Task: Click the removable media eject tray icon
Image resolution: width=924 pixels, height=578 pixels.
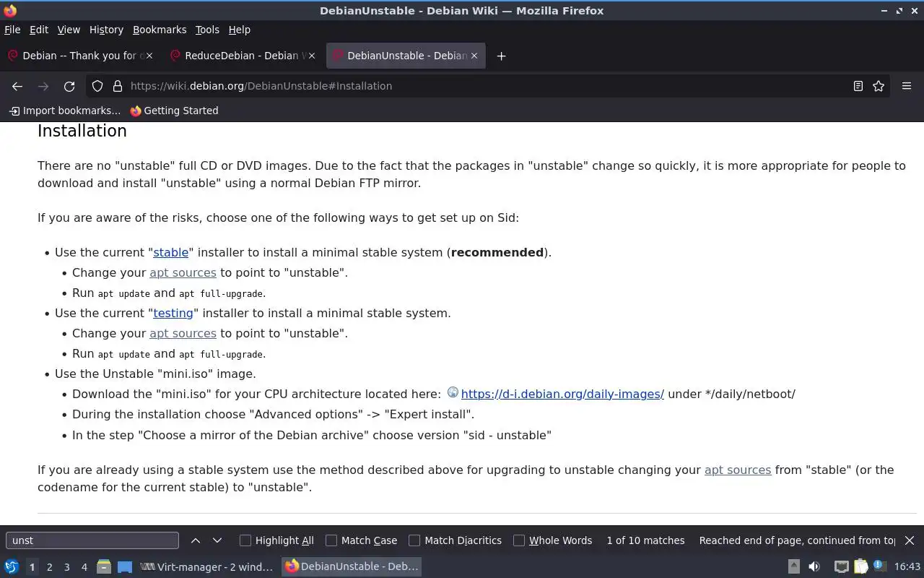Action: 793,566
